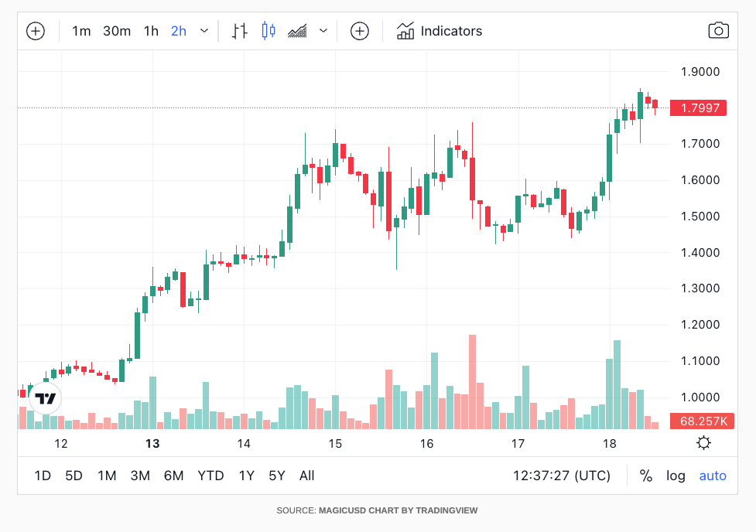The image size is (756, 532).
Task: Click the 1.7997 current price label
Action: pos(698,108)
